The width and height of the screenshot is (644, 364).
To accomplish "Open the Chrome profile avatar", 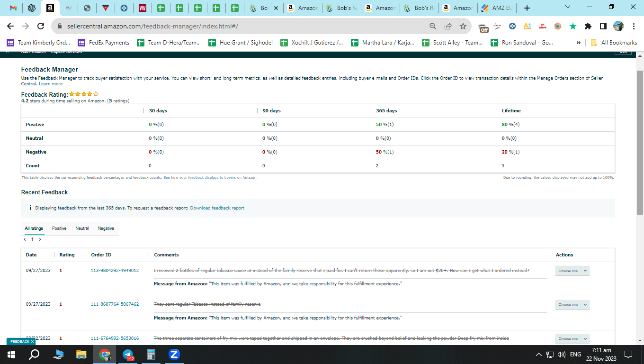I will (x=618, y=26).
